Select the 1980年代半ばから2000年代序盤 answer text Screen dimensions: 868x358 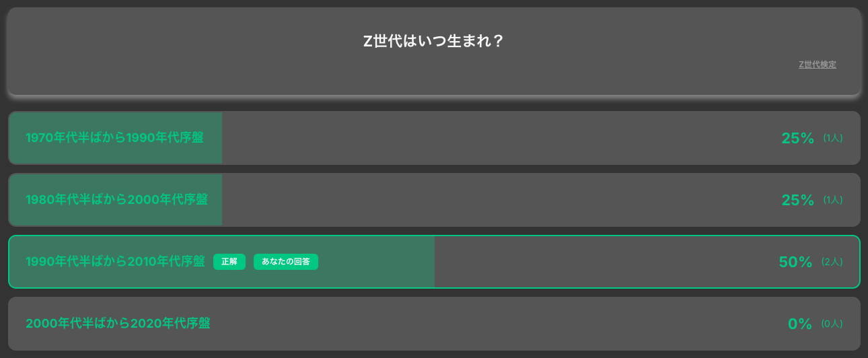pyautogui.click(x=116, y=200)
